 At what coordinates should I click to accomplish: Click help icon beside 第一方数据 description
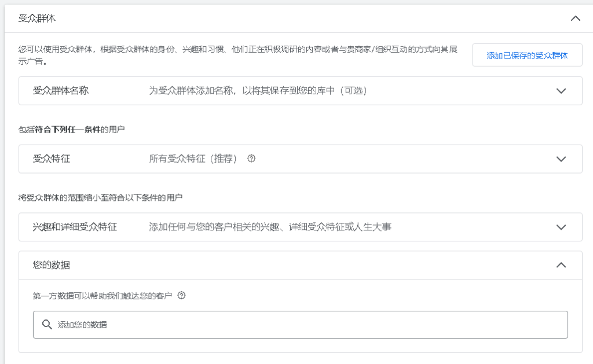[x=182, y=296]
